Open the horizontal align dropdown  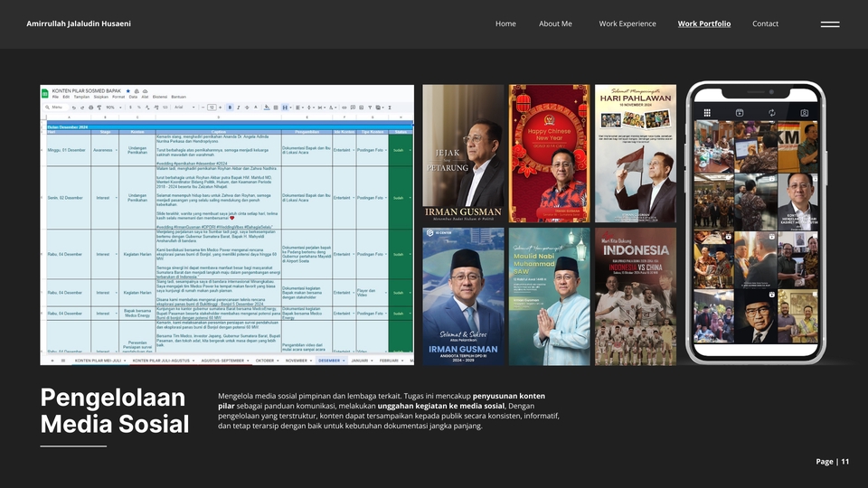(299, 108)
